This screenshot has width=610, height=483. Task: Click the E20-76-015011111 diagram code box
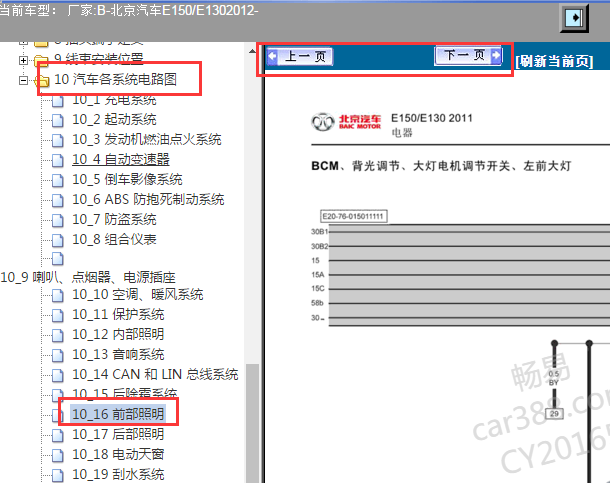click(353, 216)
